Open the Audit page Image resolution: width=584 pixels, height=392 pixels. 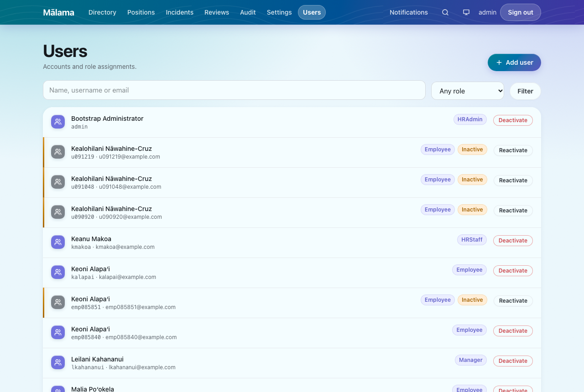click(248, 12)
